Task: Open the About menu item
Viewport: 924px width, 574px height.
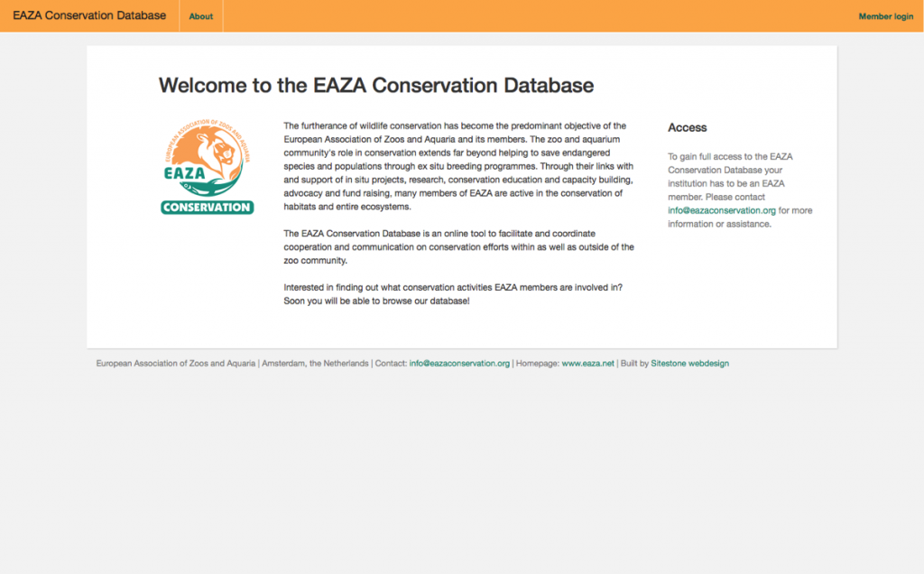Action: (201, 16)
